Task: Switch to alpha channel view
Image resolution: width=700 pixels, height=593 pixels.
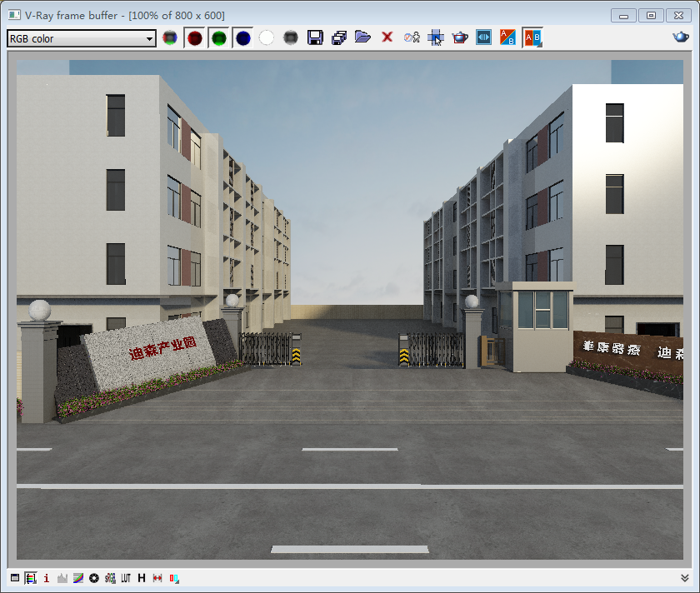Action: tap(267, 37)
